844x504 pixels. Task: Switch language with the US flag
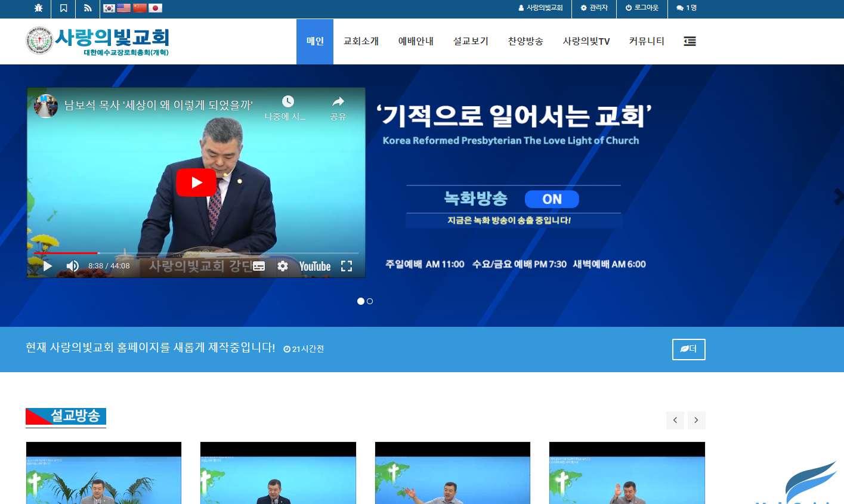click(124, 8)
